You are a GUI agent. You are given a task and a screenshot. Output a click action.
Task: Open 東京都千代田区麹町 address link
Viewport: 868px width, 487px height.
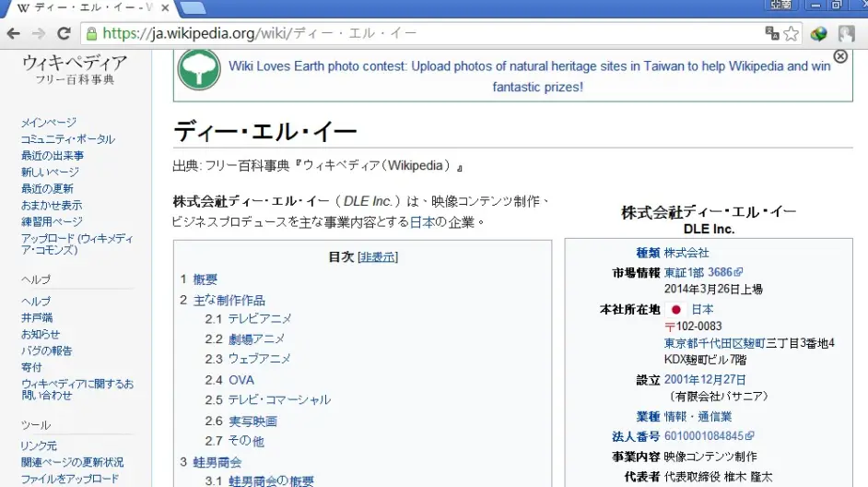[715, 343]
